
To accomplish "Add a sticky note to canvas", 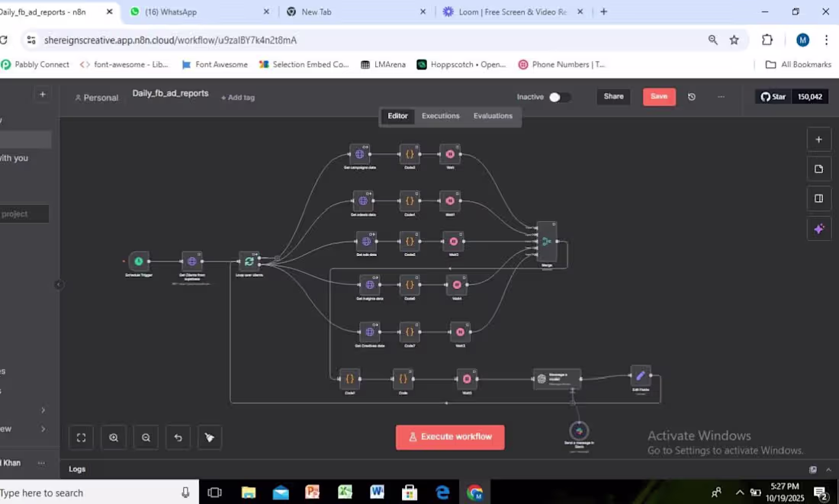I will pyautogui.click(x=818, y=169).
